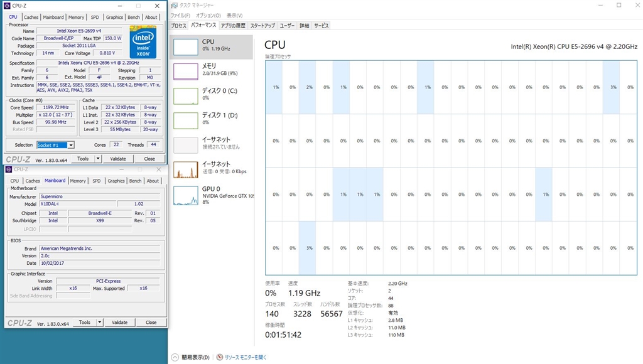Open Tools dropdown arrow in upper CPU-Z window
The width and height of the screenshot is (643, 364).
click(98, 159)
